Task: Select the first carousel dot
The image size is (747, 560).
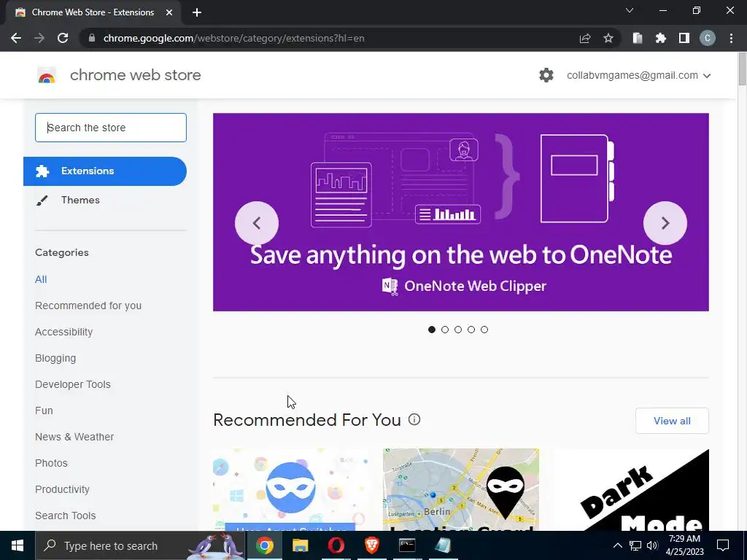Action: pyautogui.click(x=432, y=330)
